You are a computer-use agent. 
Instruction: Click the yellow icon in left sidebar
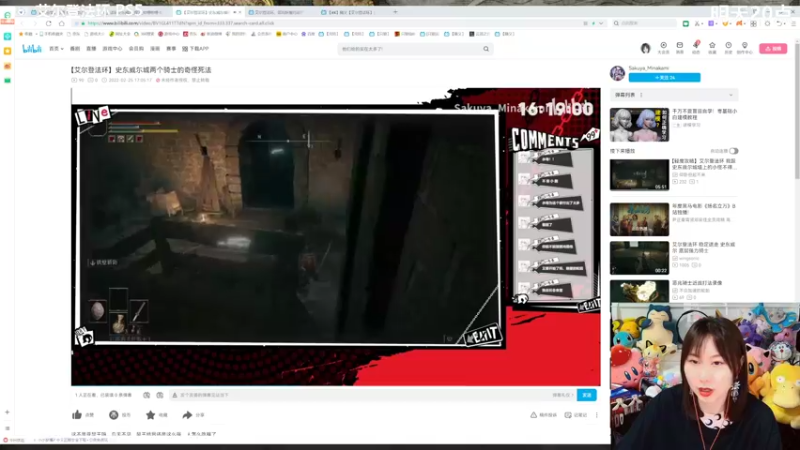tap(7, 51)
